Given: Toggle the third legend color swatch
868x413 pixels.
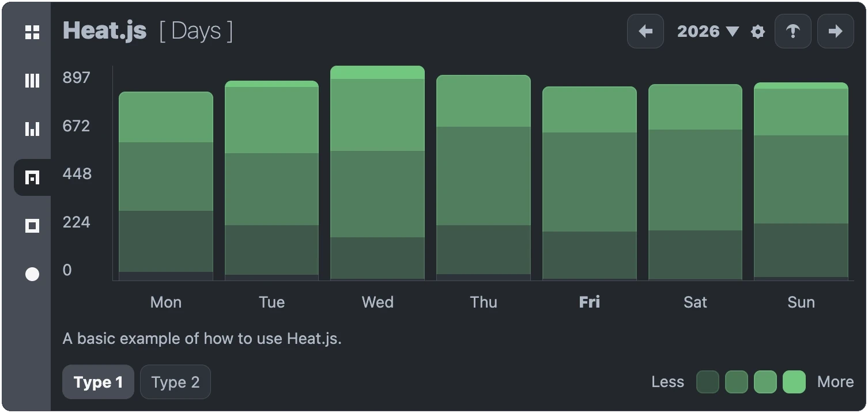Looking at the screenshot, I should coord(765,382).
